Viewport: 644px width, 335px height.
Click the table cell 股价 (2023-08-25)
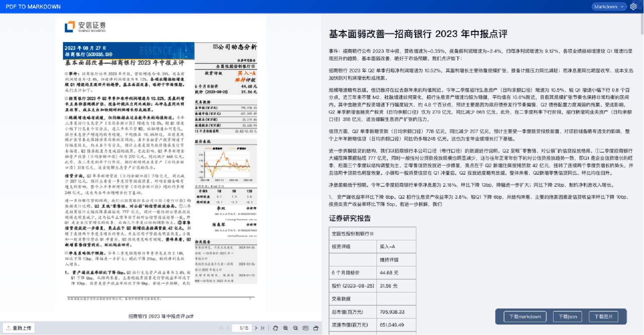click(353, 286)
